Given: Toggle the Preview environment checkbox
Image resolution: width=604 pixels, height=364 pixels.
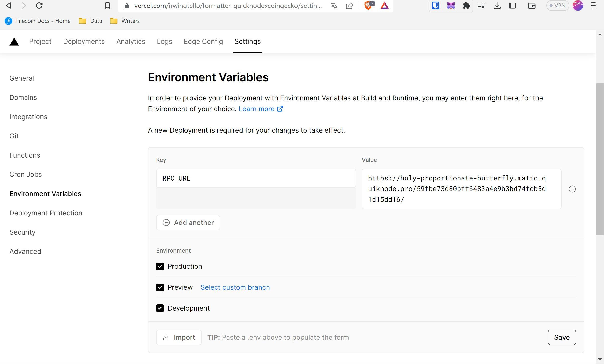Looking at the screenshot, I should (x=160, y=287).
